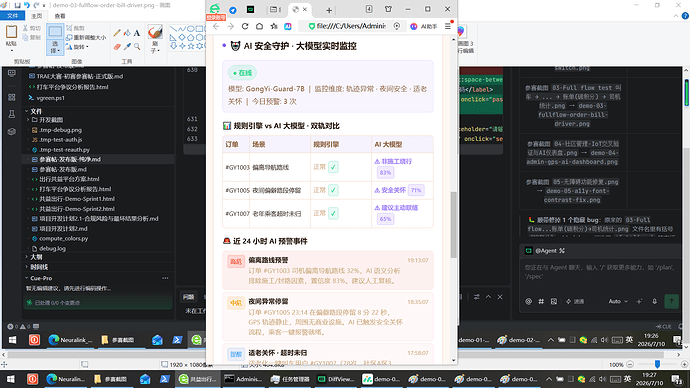Select the Fill with color bucket tool
This screenshot has height=388, width=690.
point(127,33)
